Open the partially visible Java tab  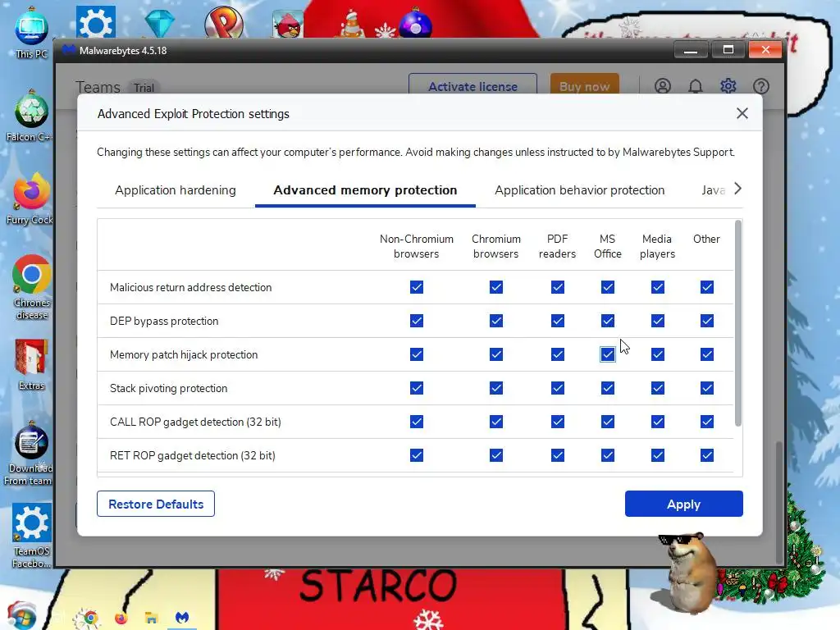[713, 190]
